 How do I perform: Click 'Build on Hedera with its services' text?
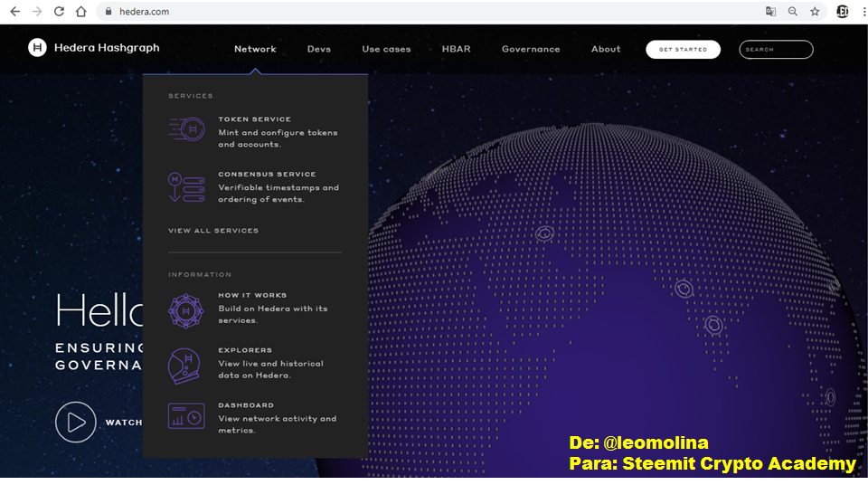[x=273, y=314]
